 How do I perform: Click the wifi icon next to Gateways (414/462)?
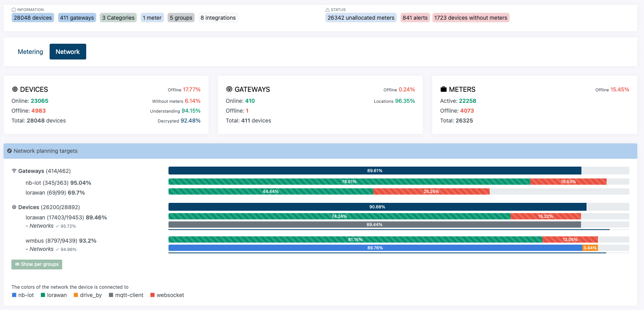tap(14, 171)
